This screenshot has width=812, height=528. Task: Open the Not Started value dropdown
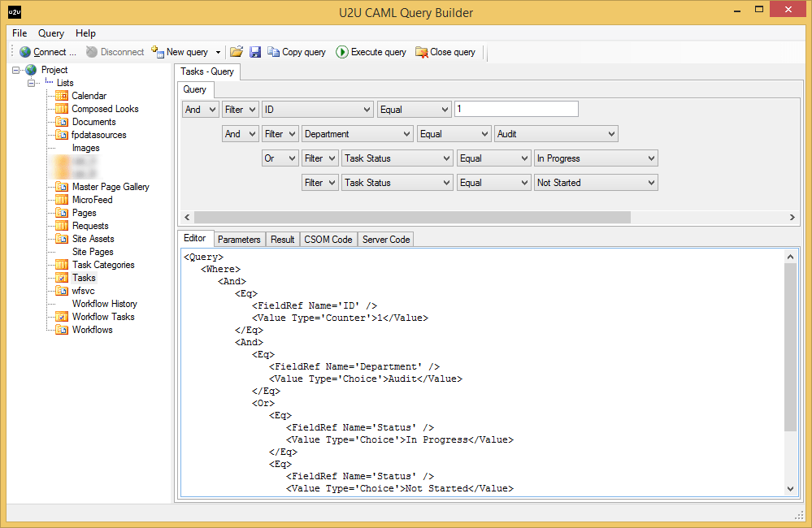pos(596,183)
